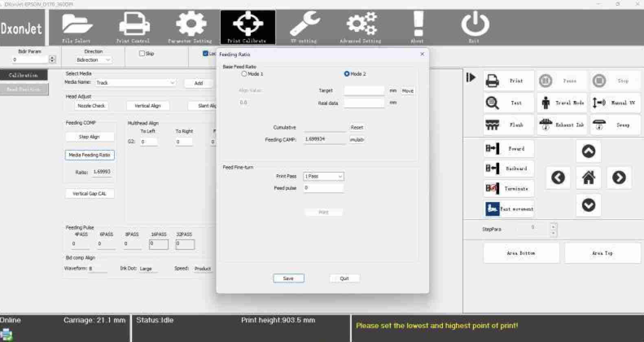Click Quit in Feeding Ratio dialog

click(x=344, y=278)
